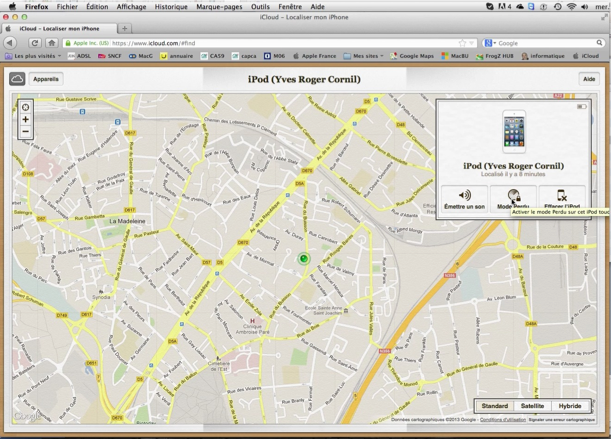Viewport: 611px width, 439px height.
Task: Open the CA59 bookmark
Action: [x=212, y=56]
